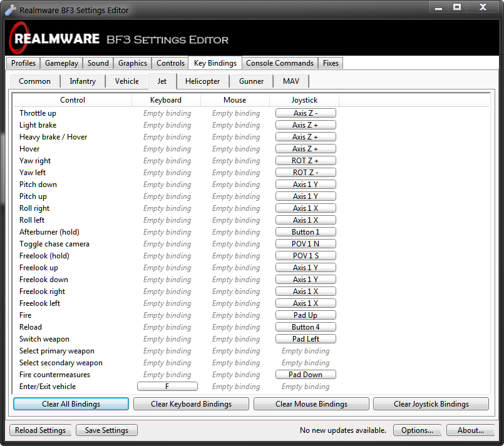
Task: Go to the Graphics tab
Action: (x=133, y=63)
